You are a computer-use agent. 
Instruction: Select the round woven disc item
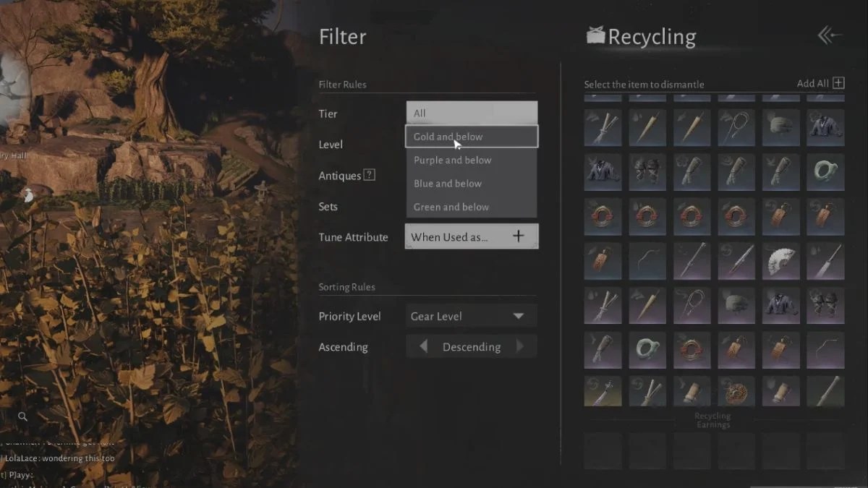(x=736, y=391)
